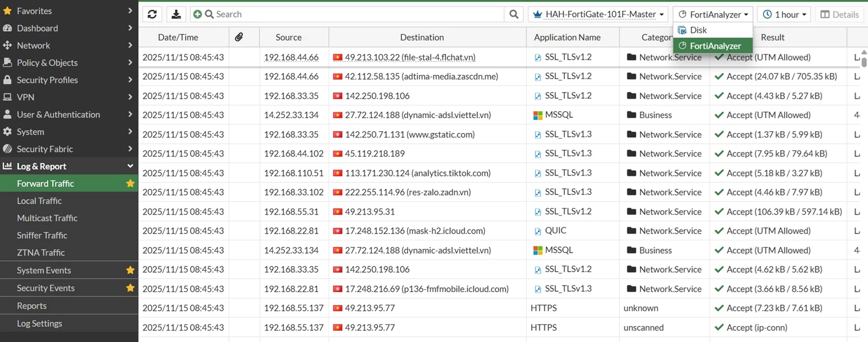Select Disk from the log source menu
Image resolution: width=868 pixels, height=342 pixels.
click(713, 30)
